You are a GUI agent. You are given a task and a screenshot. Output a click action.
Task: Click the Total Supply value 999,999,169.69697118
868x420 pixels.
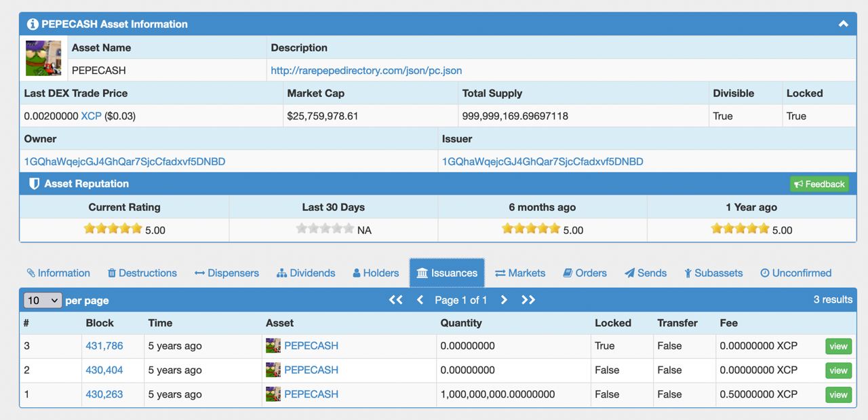[515, 116]
